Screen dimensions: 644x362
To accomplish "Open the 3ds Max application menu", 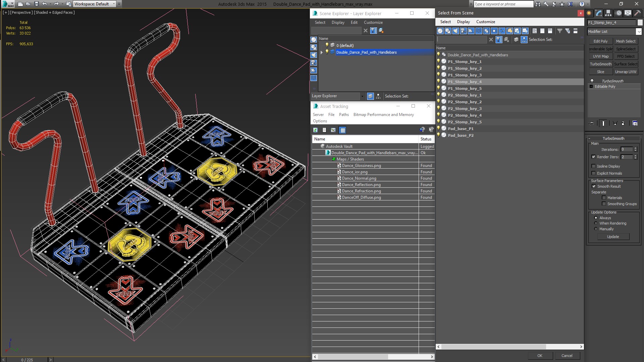I will (7, 4).
